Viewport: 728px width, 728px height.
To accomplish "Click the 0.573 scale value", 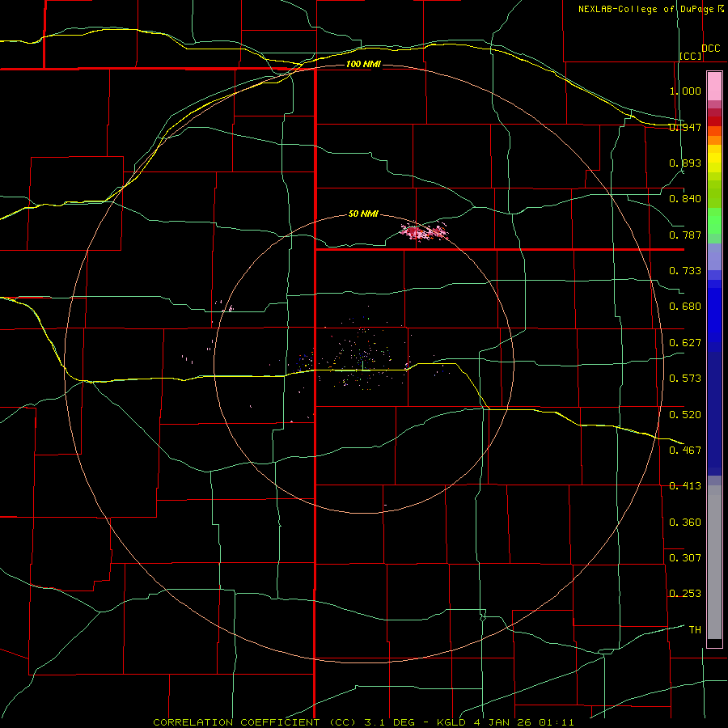I will pos(685,379).
